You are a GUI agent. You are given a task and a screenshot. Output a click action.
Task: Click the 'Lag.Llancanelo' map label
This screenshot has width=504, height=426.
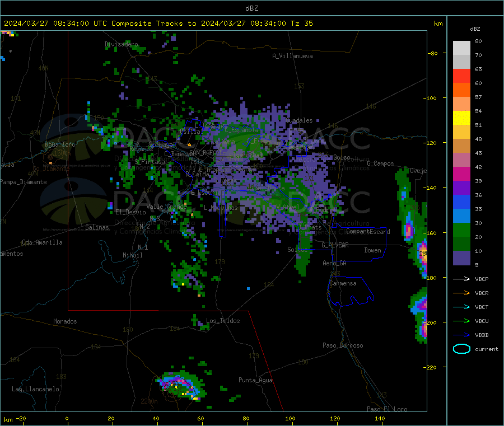click(x=35, y=389)
